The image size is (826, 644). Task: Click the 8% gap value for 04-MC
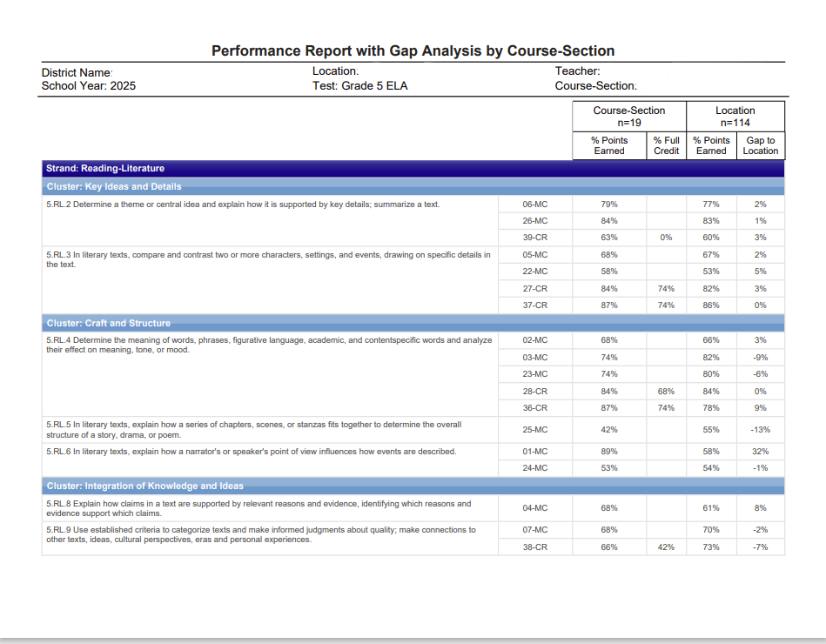(x=760, y=508)
